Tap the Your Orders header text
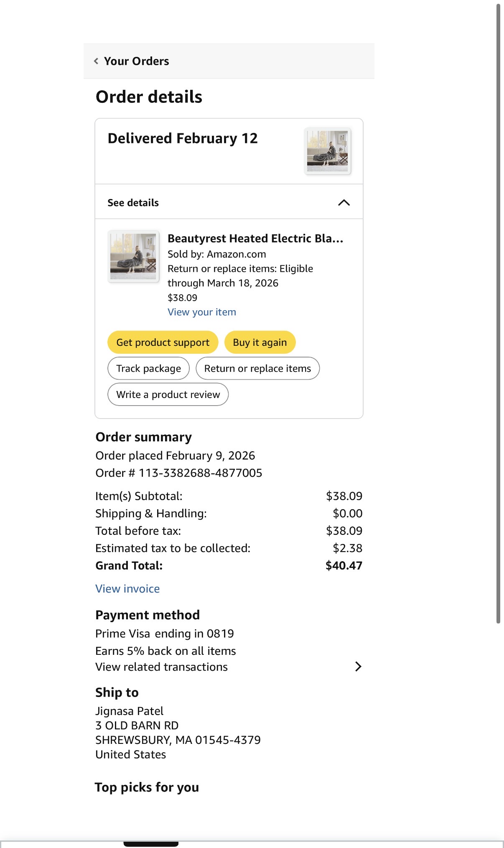 coord(137,61)
